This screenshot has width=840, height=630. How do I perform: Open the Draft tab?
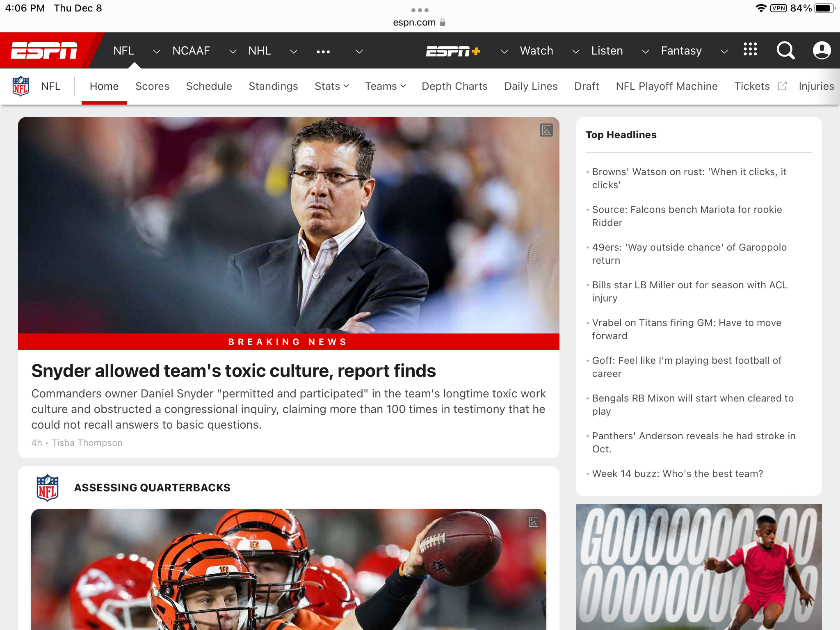(587, 86)
